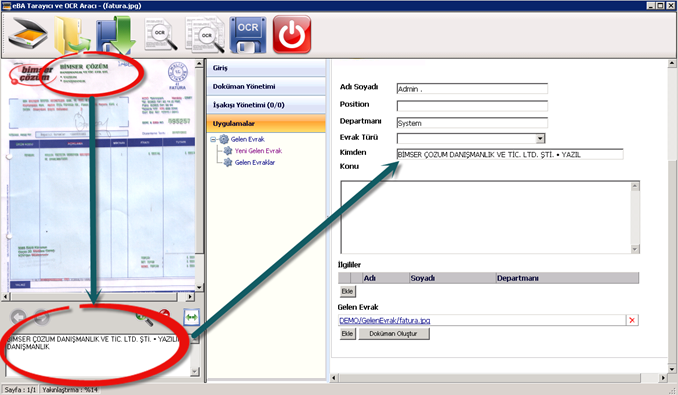Open the Evrak Türü dropdown

pyautogui.click(x=540, y=138)
